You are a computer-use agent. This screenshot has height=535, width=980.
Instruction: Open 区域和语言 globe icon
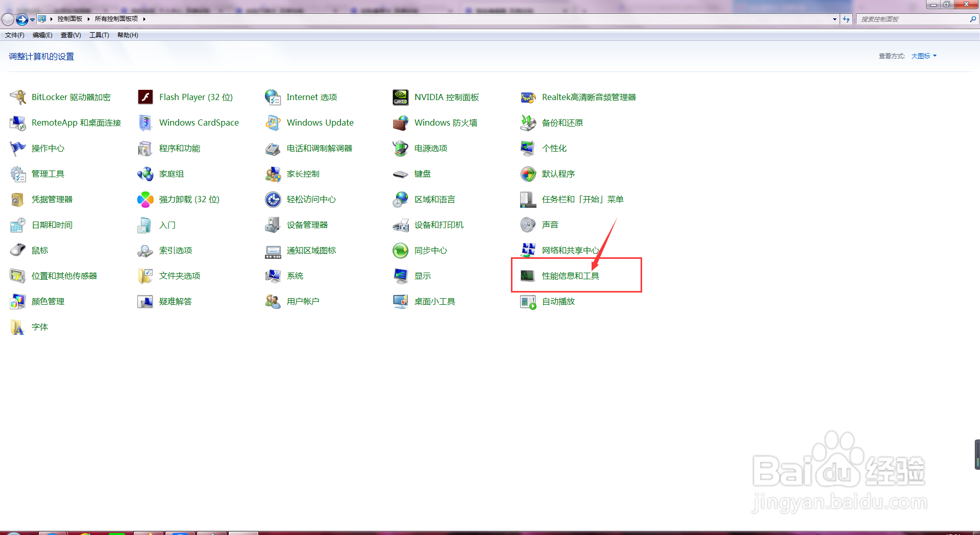point(401,199)
